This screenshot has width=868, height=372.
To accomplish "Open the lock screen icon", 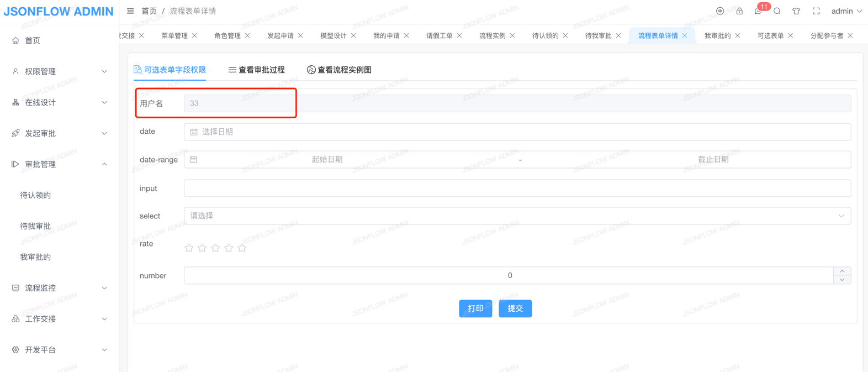I will click(x=739, y=11).
